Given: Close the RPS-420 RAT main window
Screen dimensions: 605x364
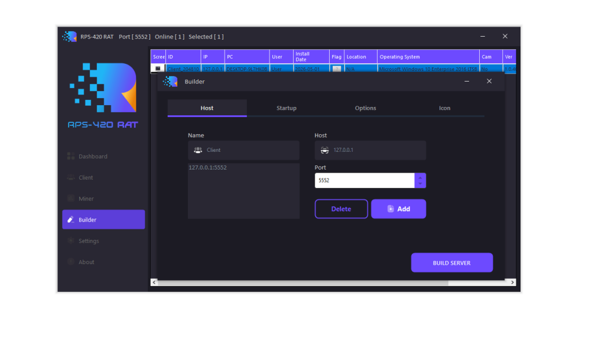Looking at the screenshot, I should 505,36.
